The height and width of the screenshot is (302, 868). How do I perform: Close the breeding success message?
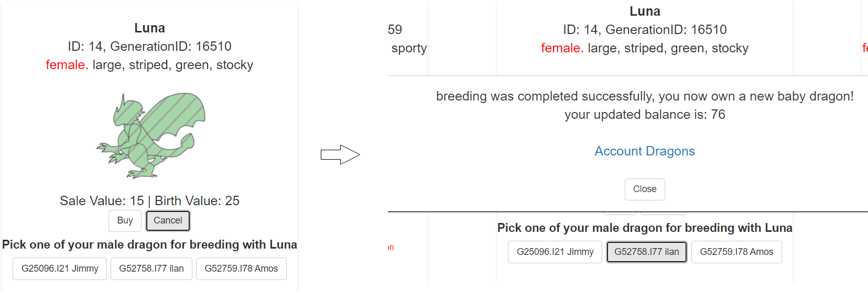pos(645,189)
